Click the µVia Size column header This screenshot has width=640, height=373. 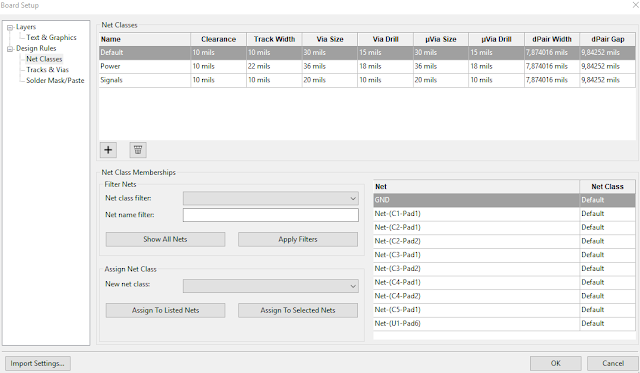click(x=441, y=39)
